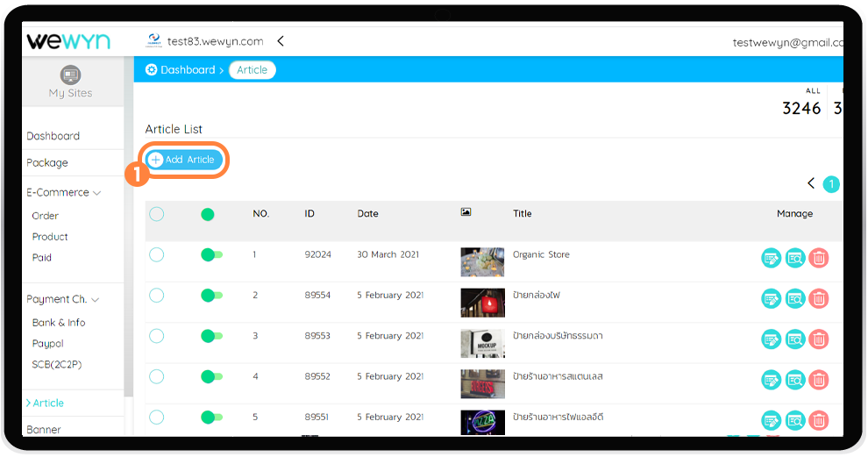This screenshot has height=457, width=868.
Task: Click the Add Article button
Action: (184, 160)
